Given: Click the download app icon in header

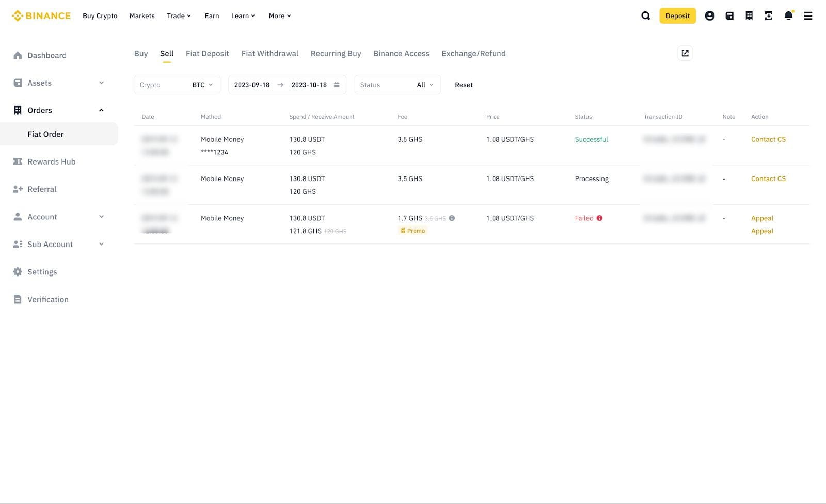Looking at the screenshot, I should tap(769, 16).
